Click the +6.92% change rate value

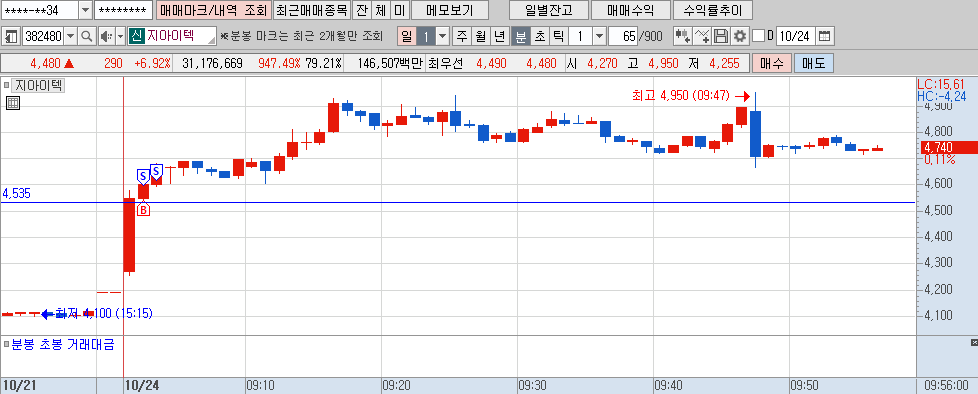pos(152,64)
